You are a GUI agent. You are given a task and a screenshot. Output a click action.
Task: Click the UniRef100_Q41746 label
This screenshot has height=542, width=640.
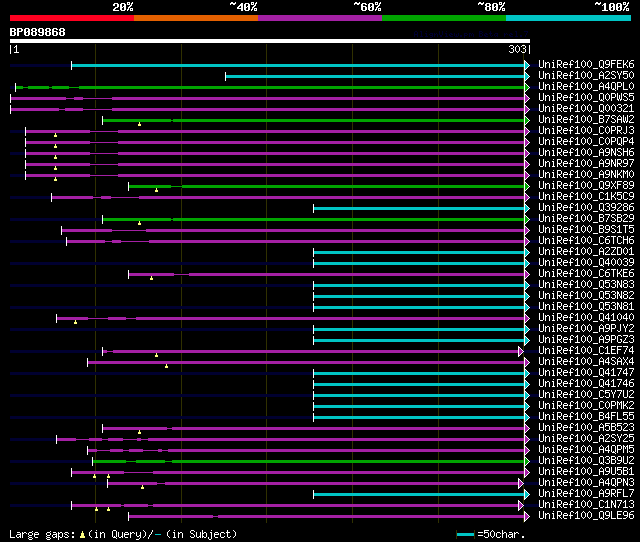pos(586,384)
